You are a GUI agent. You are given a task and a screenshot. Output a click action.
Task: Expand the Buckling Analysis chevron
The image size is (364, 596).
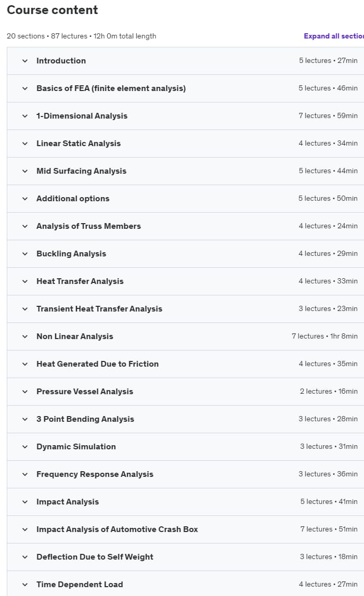coord(24,254)
